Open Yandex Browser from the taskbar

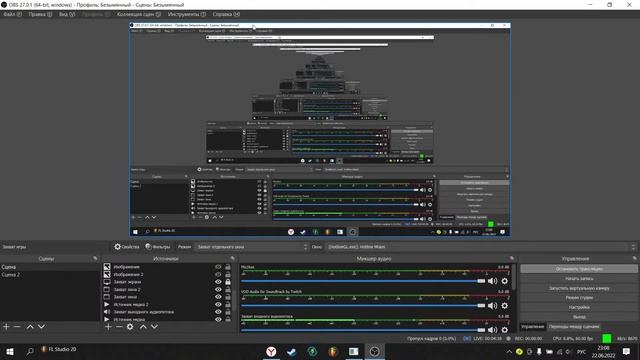pos(271,351)
